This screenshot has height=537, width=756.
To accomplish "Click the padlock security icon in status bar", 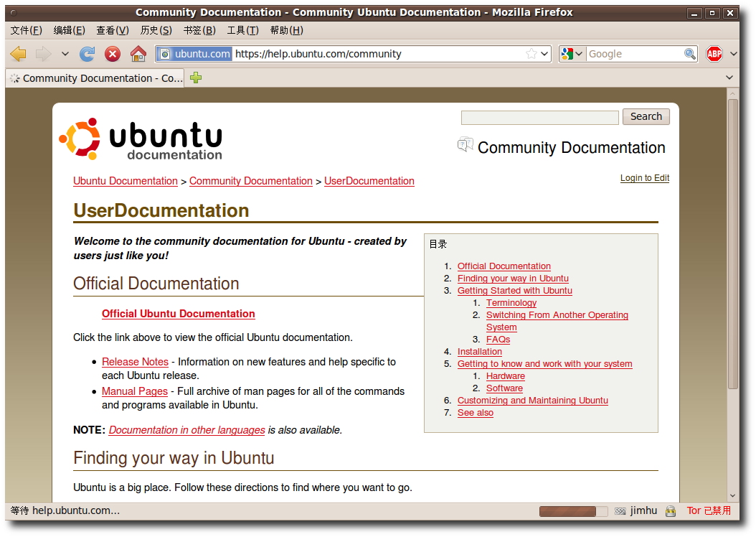I will (x=670, y=511).
